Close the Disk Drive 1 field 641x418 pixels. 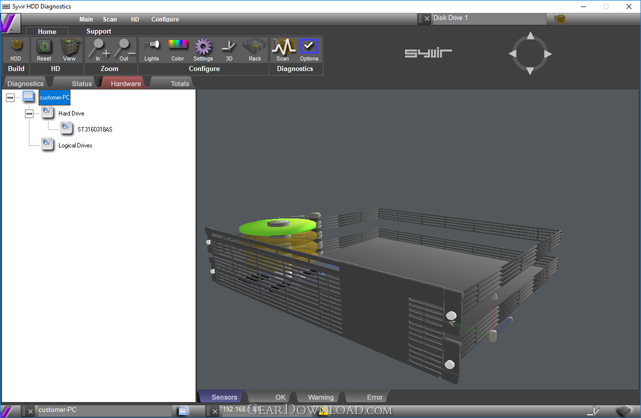click(426, 18)
